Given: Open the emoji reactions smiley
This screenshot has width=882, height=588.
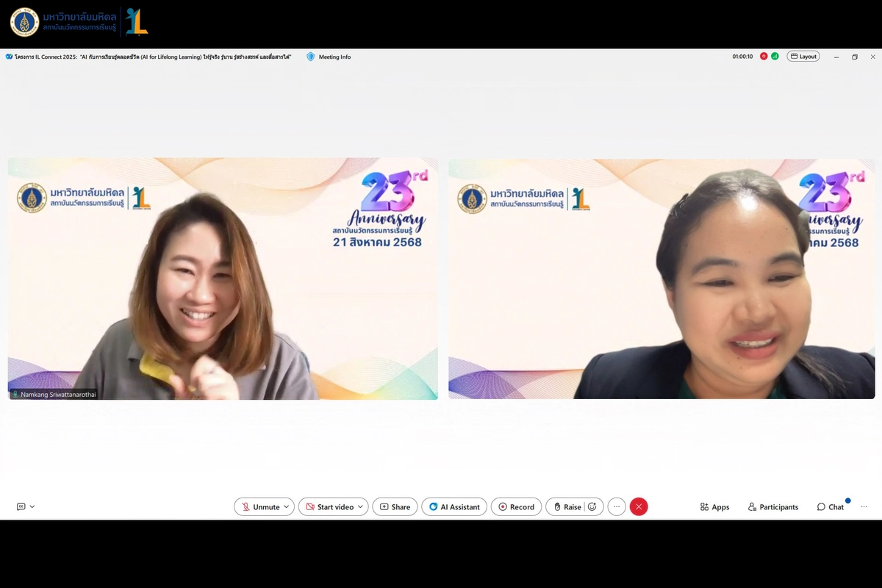Looking at the screenshot, I should point(592,506).
